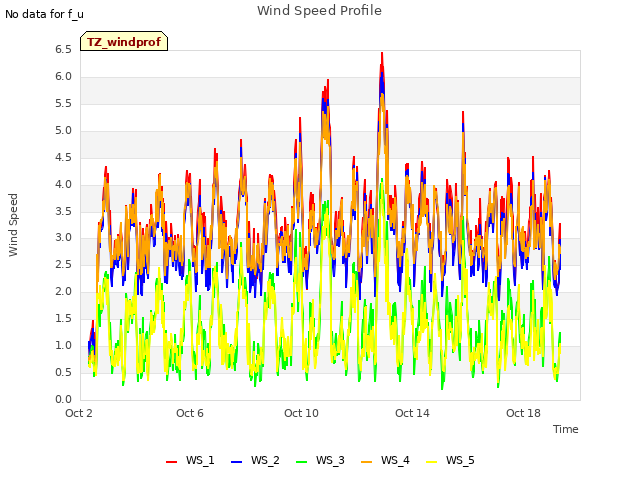Image resolution: width=640 pixels, height=480 pixels.
Task: Click the 6.0 y-axis tick label
Action: [64, 76]
